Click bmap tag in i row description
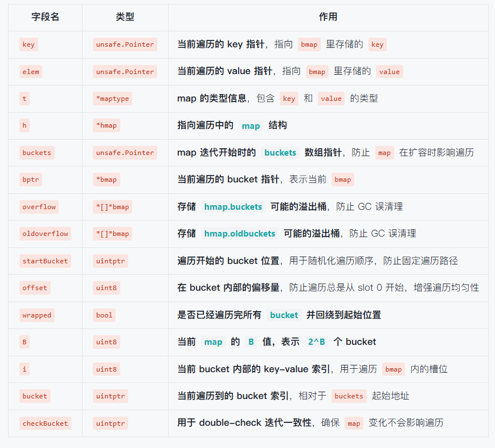 (x=394, y=369)
